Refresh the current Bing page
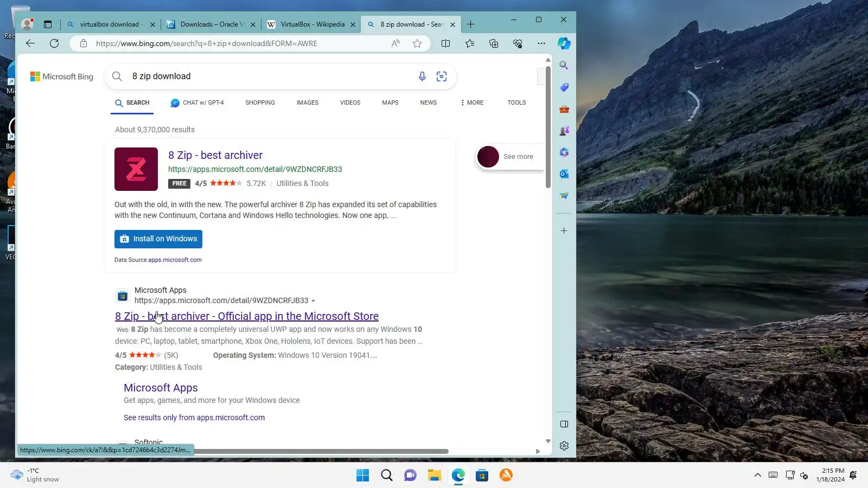The width and height of the screenshot is (868, 488). coord(54,43)
